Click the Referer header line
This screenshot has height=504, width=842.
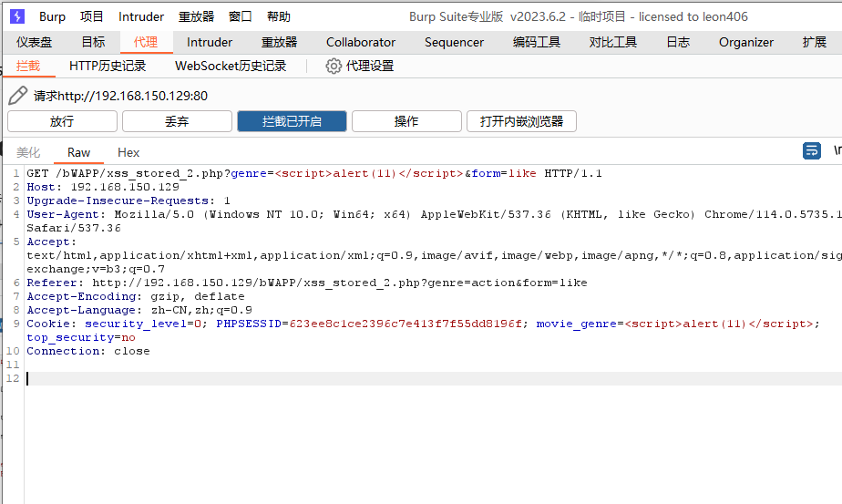(307, 283)
